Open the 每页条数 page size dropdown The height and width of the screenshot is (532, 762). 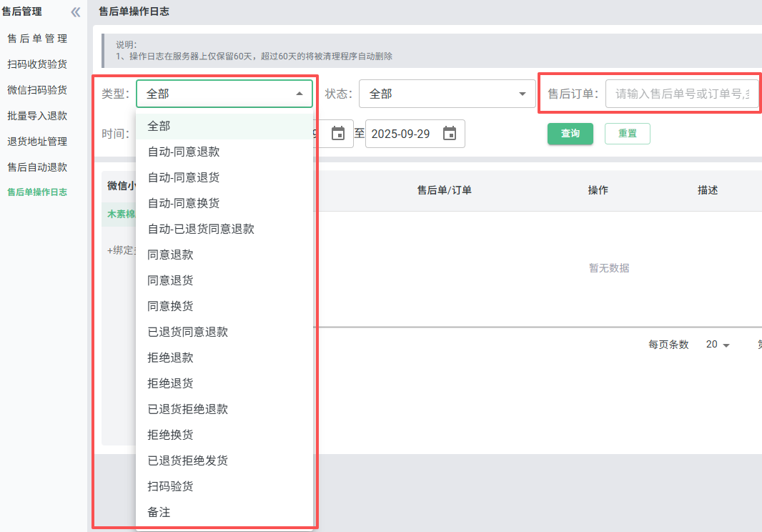[x=718, y=345]
